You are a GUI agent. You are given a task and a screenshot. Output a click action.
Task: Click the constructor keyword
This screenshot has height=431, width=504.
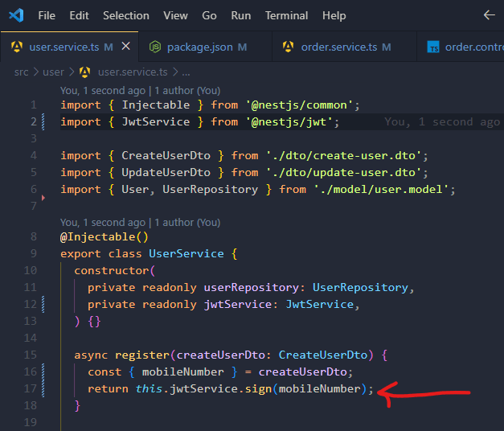(112, 271)
